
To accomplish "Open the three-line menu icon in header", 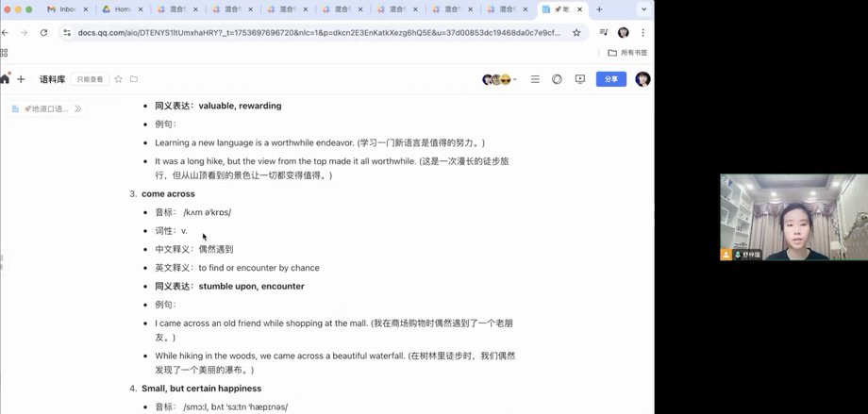I will (535, 79).
